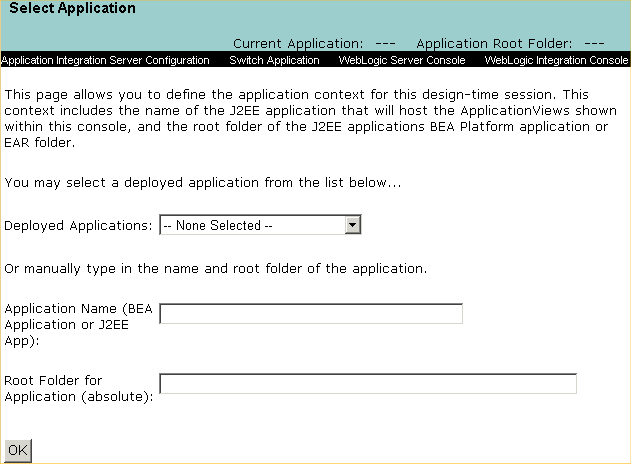Focus the Application Name text field

[311, 314]
